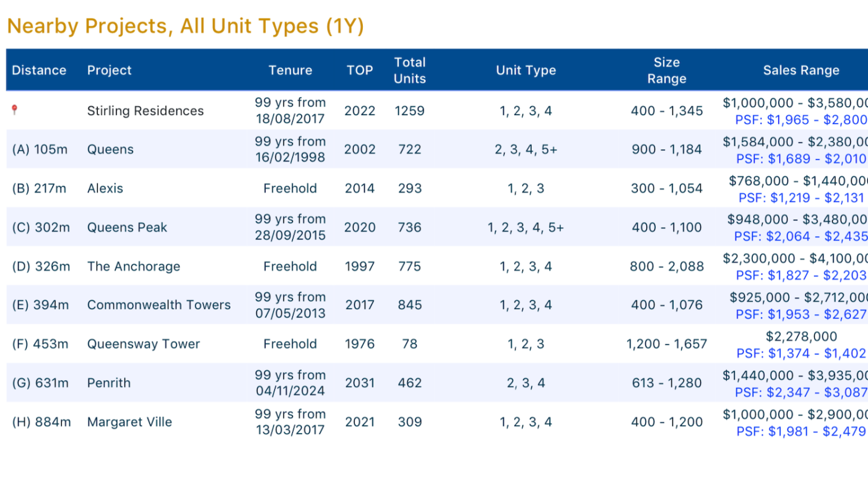Viewport: 868px width, 495px height.
Task: Open Queens PSF range $1,689 - $2,010
Action: [801, 159]
